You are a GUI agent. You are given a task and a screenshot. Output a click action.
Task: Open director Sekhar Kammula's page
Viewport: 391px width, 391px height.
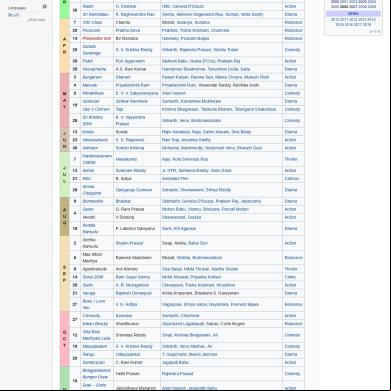tap(132, 101)
